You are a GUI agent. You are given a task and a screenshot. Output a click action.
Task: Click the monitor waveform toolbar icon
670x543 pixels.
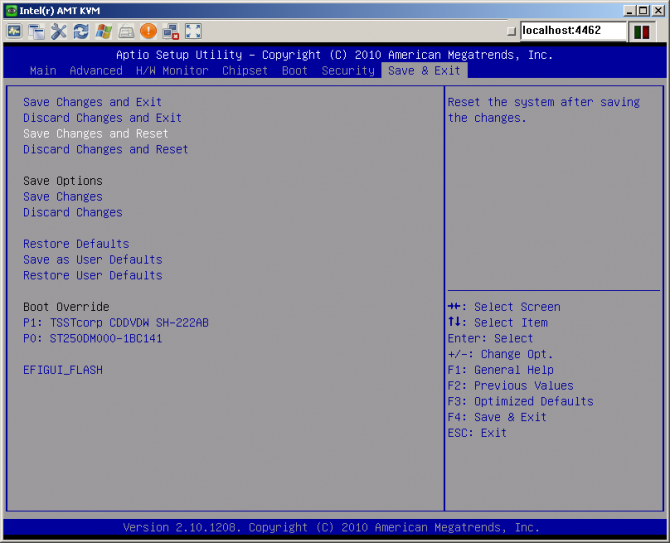14,31
